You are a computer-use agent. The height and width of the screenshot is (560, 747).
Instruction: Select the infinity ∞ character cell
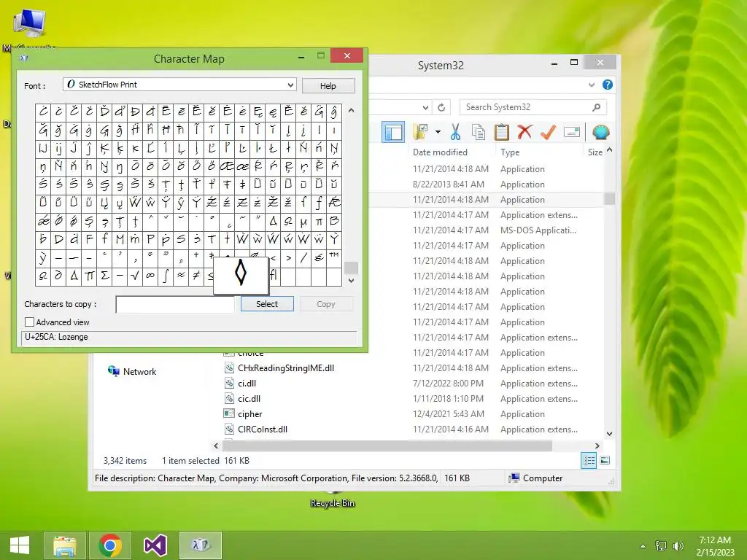pyautogui.click(x=150, y=276)
